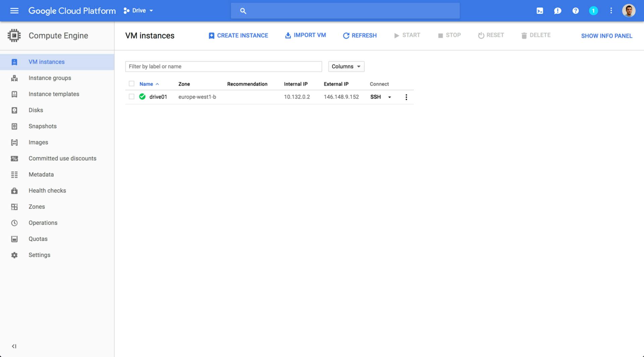The width and height of the screenshot is (644, 357).
Task: Click SHOW INFO PANEL
Action: [606, 36]
